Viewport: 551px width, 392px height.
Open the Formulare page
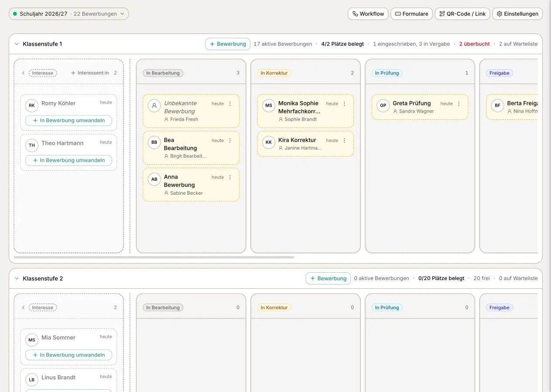pos(412,14)
